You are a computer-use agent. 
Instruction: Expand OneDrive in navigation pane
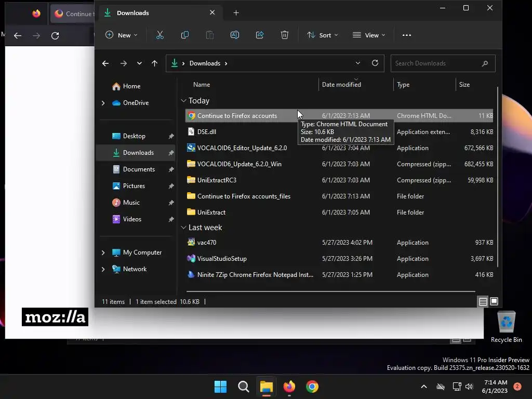coord(103,103)
